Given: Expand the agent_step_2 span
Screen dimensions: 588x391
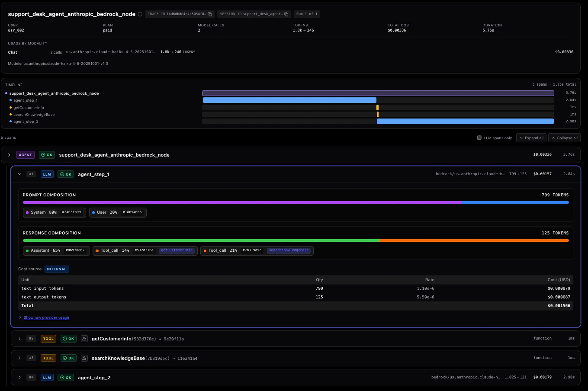Looking at the screenshot, I should 19,378.
